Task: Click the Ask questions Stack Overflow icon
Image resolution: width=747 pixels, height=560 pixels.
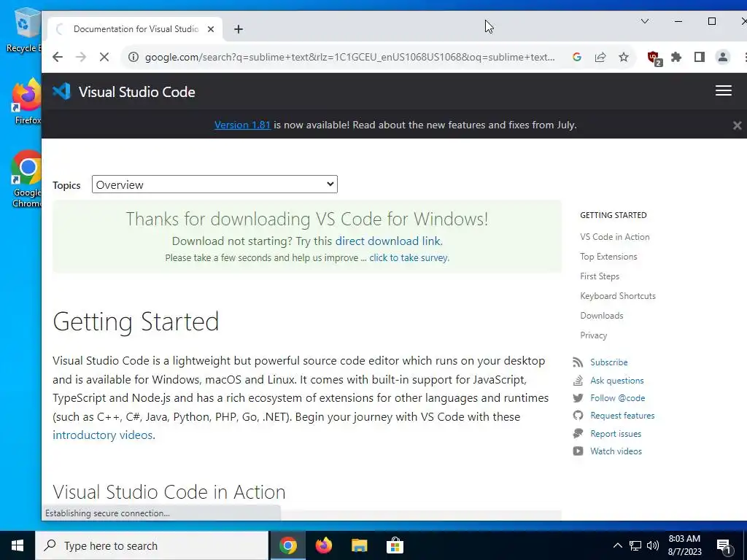Action: [x=578, y=381]
